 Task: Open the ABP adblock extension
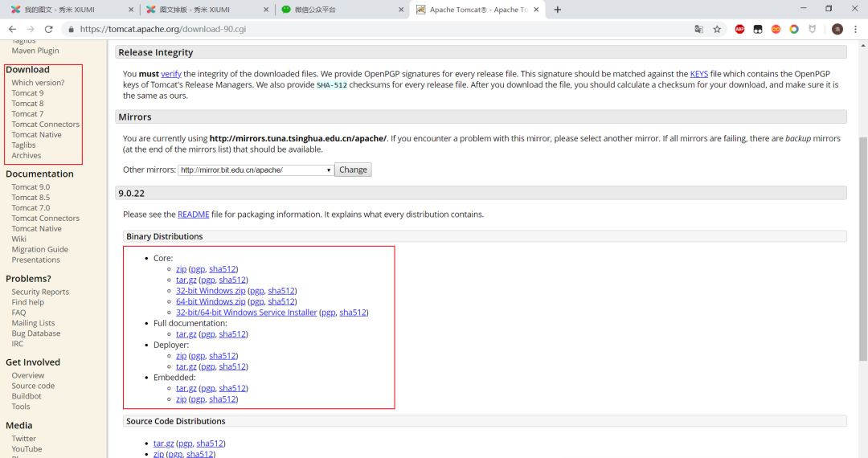pyautogui.click(x=739, y=29)
